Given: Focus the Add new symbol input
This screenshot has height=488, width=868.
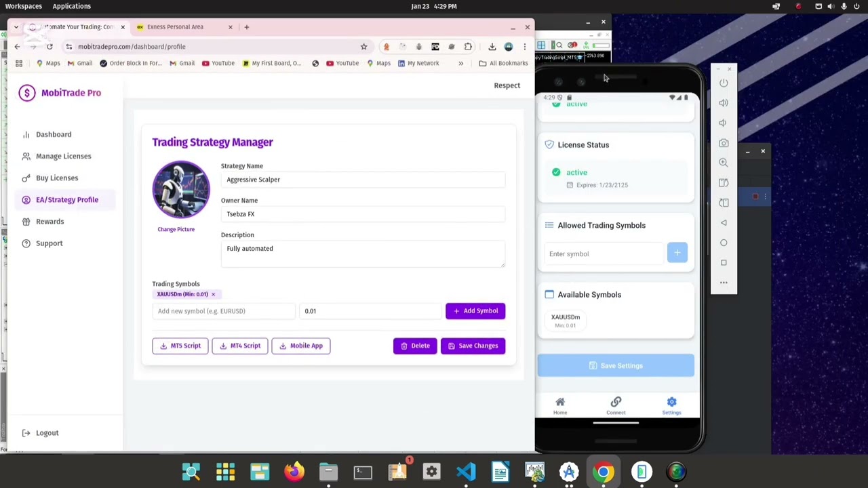Looking at the screenshot, I should click(224, 311).
